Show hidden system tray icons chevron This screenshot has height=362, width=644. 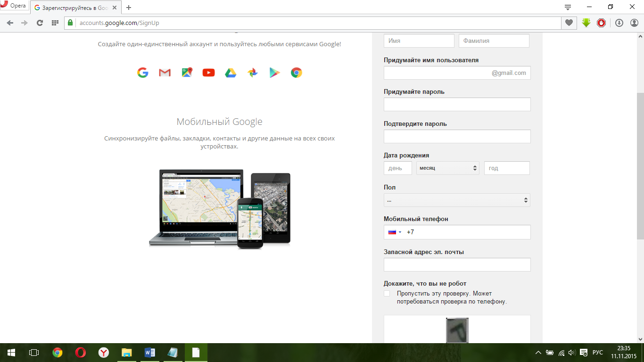[x=538, y=353]
